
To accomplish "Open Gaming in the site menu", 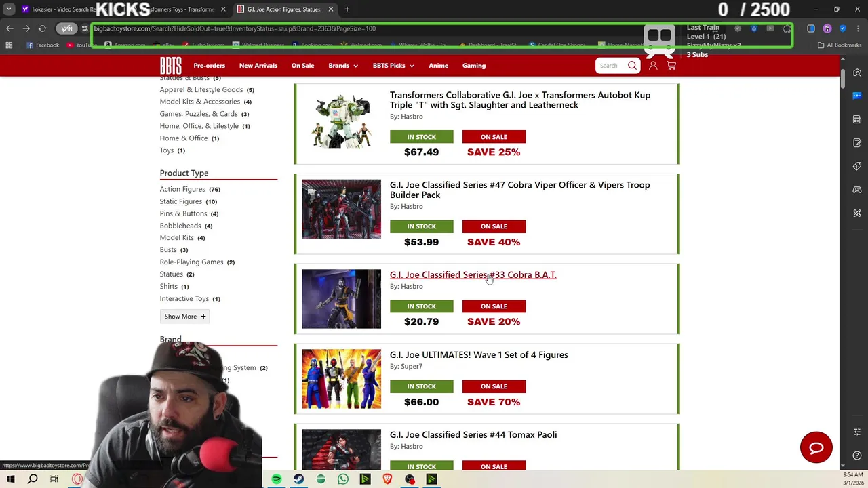I will [474, 66].
